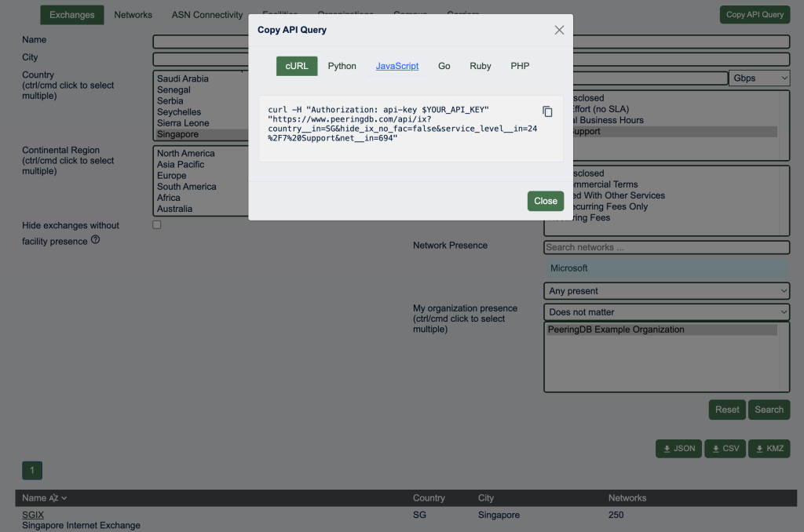The height and width of the screenshot is (532, 804).
Task: Download results as KMZ
Action: pos(769,449)
